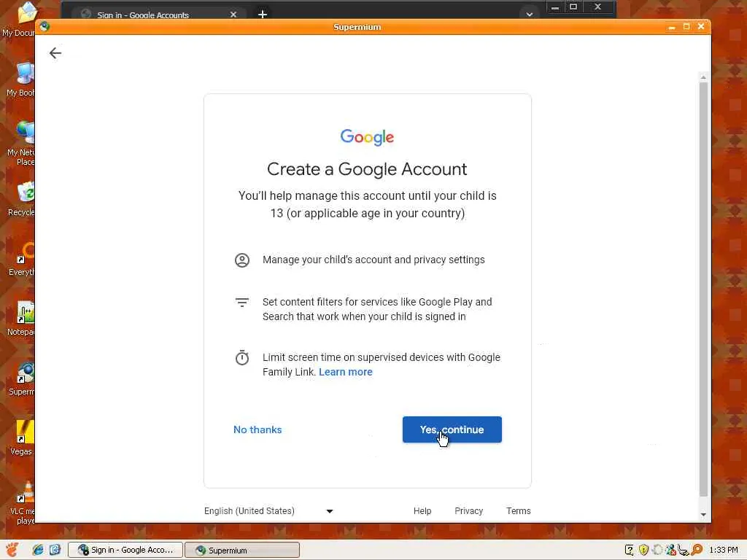The image size is (747, 560).
Task: Click the scrollbar up arrow
Action: pyautogui.click(x=703, y=77)
